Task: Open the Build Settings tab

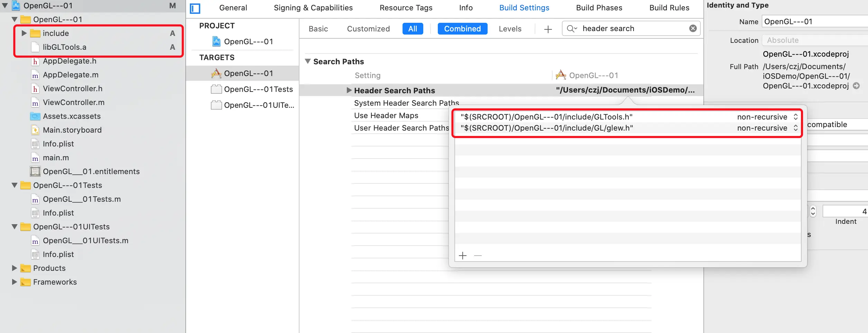Action: pyautogui.click(x=524, y=8)
